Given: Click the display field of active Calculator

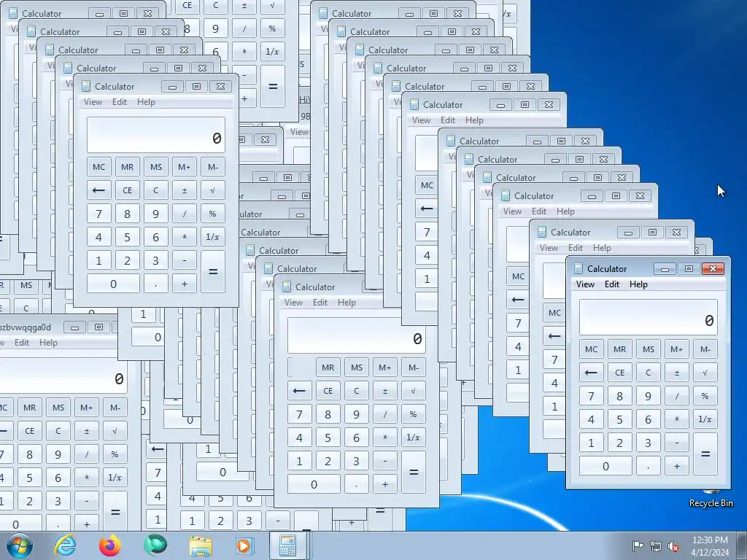Looking at the screenshot, I should pyautogui.click(x=648, y=317).
